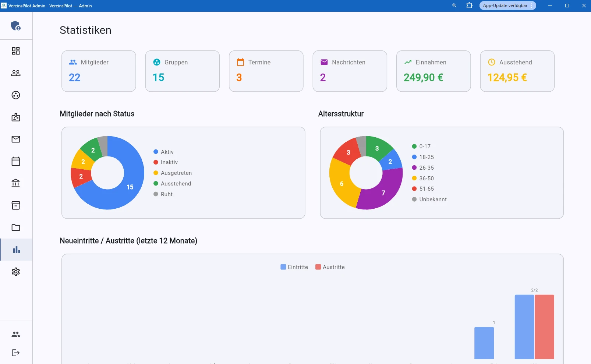The width and height of the screenshot is (591, 364).
Task: Open the Mitglieder section via the people icon
Action: pyautogui.click(x=16, y=73)
